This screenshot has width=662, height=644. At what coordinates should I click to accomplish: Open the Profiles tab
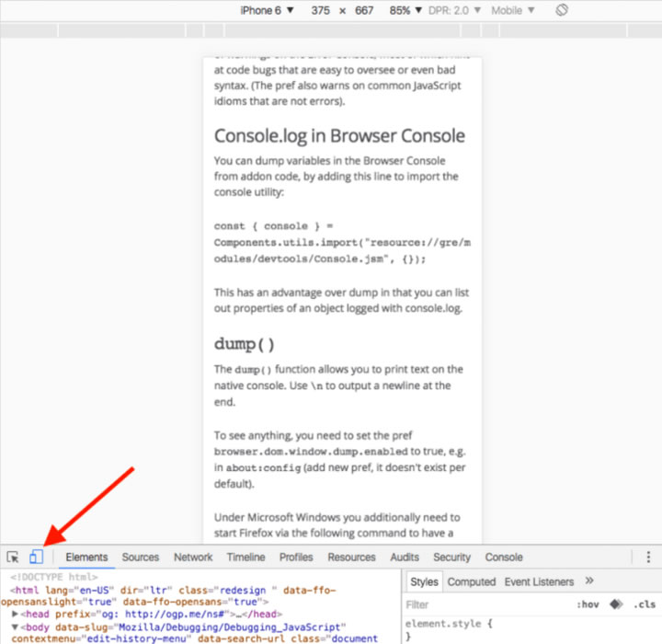[x=296, y=557]
